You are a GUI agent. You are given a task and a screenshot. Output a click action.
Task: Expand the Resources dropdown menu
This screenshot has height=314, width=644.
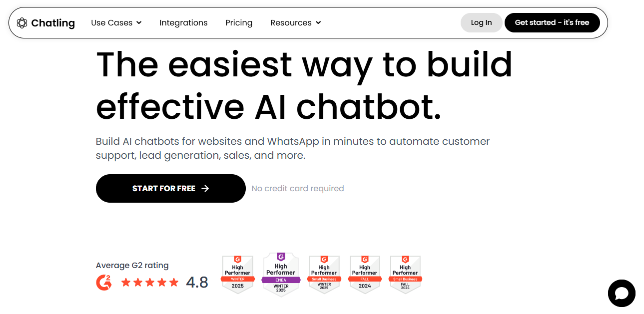click(x=296, y=23)
